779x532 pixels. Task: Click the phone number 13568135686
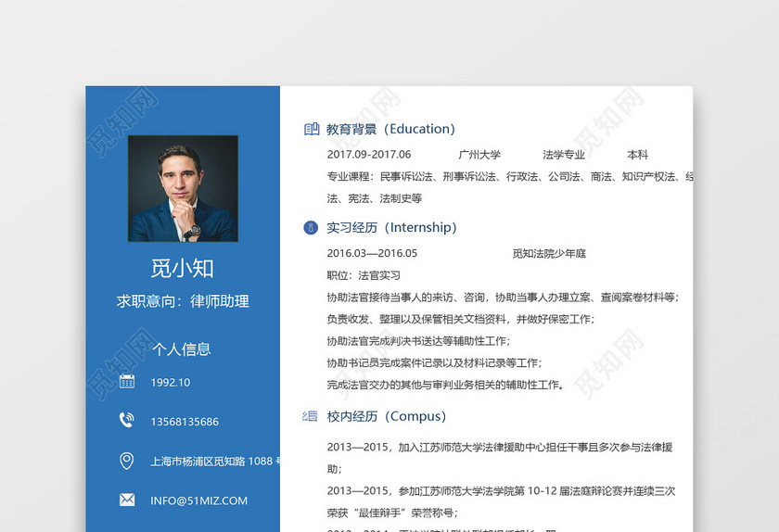point(185,422)
